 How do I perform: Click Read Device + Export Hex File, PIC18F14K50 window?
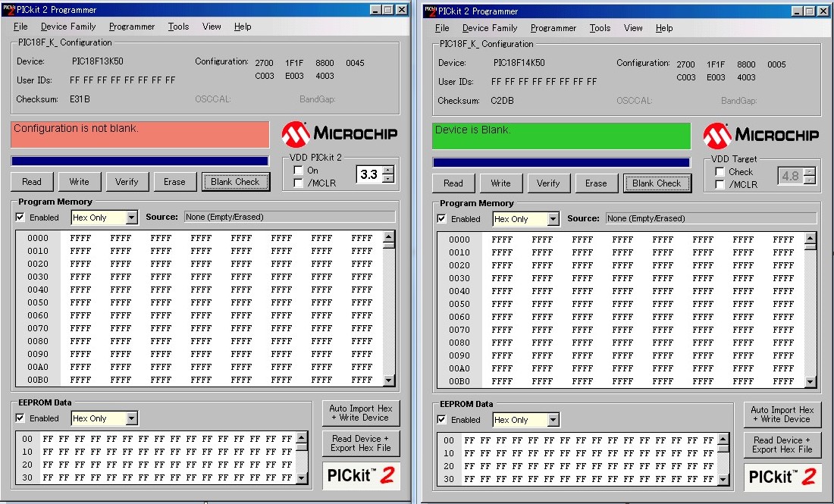point(782,445)
